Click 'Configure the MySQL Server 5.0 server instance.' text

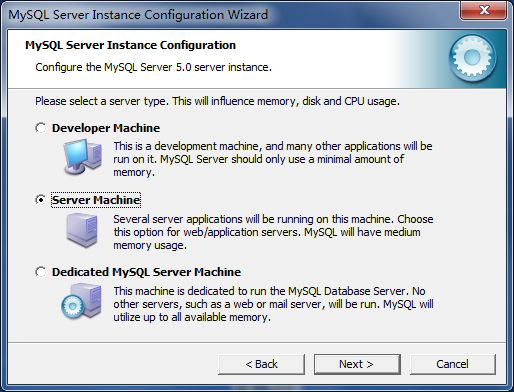(154, 67)
